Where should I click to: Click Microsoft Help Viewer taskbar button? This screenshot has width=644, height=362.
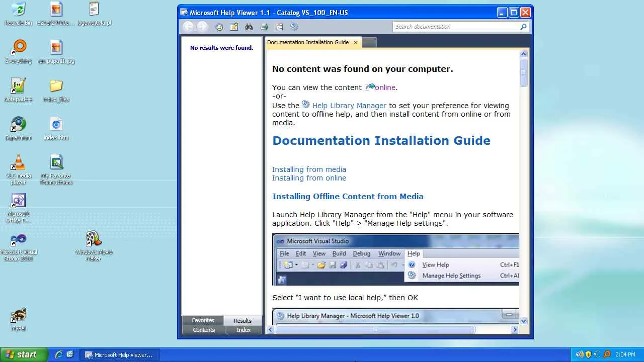point(119,355)
